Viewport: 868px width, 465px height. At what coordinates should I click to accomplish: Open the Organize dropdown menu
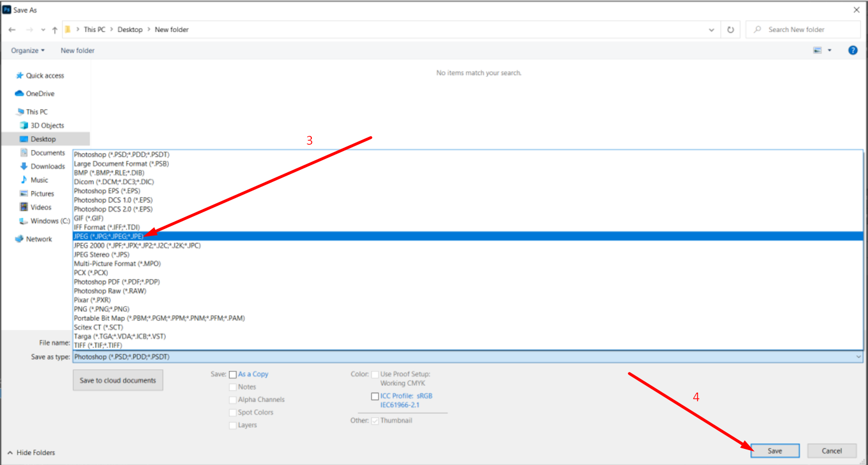click(28, 51)
